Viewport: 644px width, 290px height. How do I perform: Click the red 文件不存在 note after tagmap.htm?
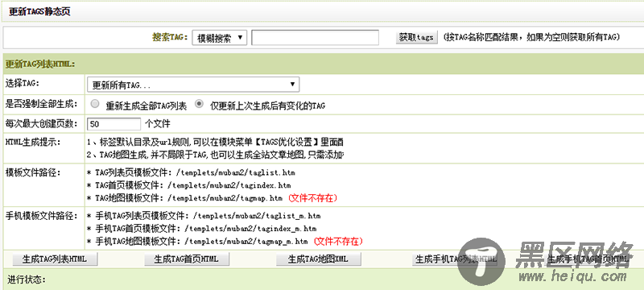(x=312, y=198)
